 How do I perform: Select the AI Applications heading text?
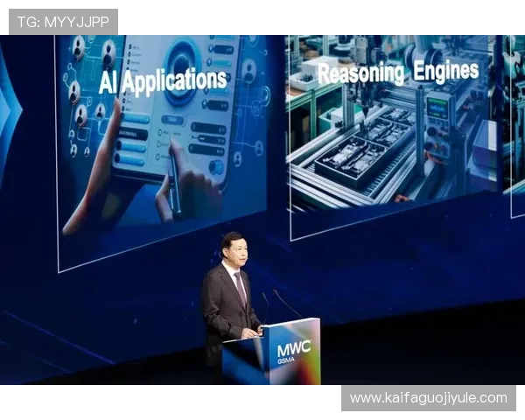tap(163, 80)
